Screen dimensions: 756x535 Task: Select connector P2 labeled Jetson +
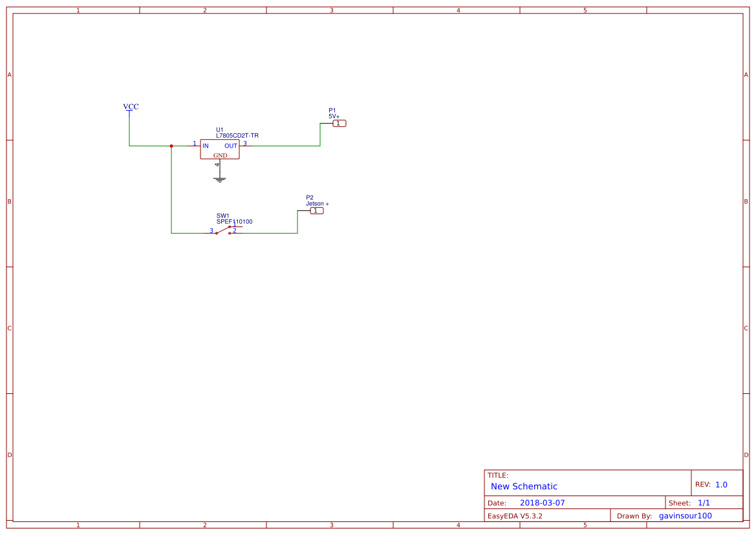[x=317, y=210]
